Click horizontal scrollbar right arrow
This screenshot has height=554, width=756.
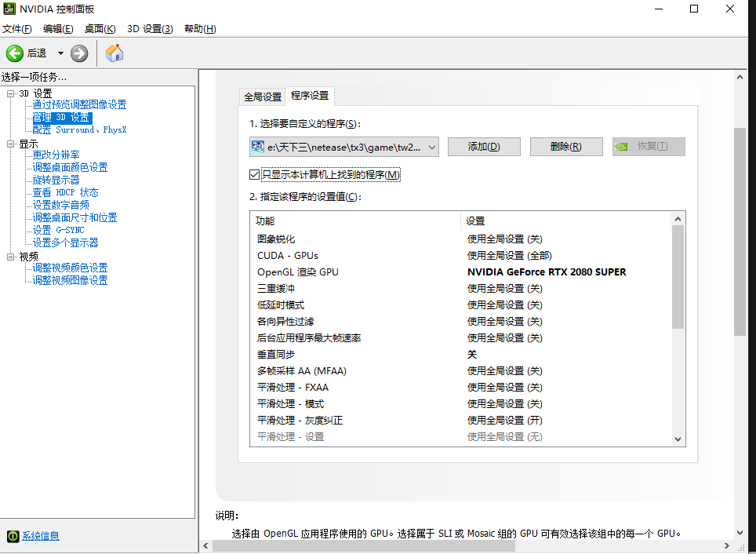(x=726, y=546)
